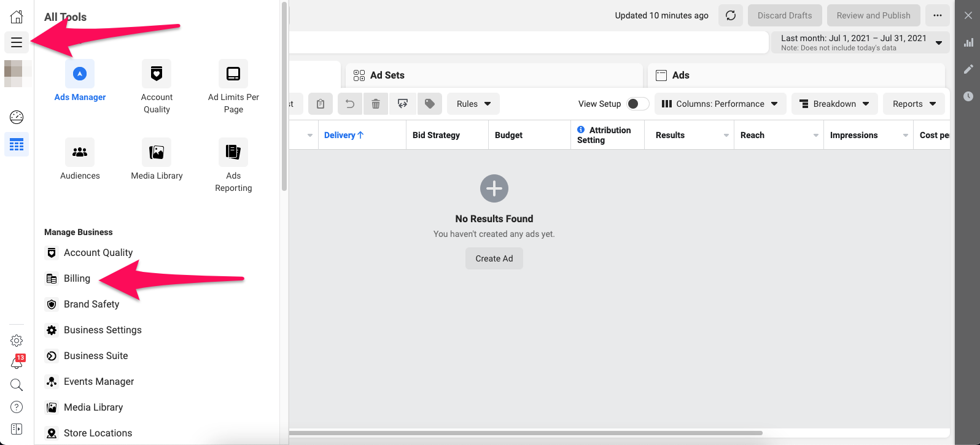The height and width of the screenshot is (445, 980).
Task: Open settings gear in left sidebar
Action: [x=17, y=341]
